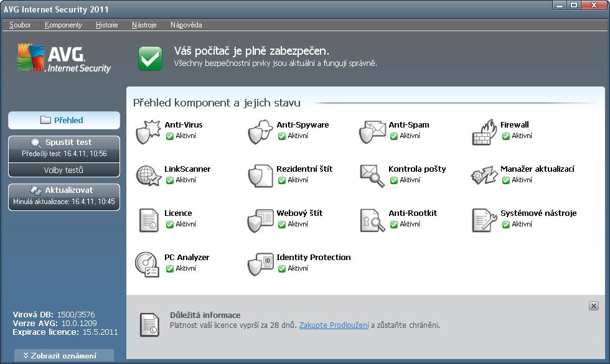Open the Nástroje menu
The height and width of the screenshot is (364, 610).
tap(144, 25)
